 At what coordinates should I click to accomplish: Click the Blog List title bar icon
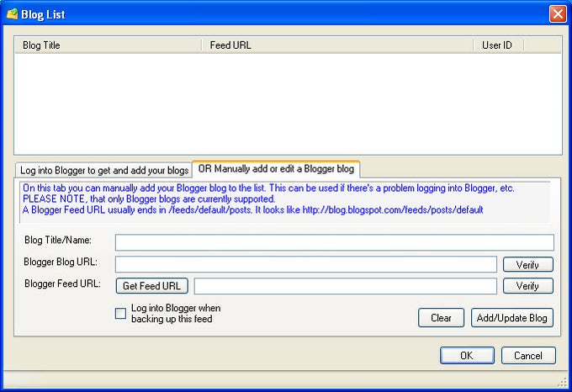click(12, 14)
